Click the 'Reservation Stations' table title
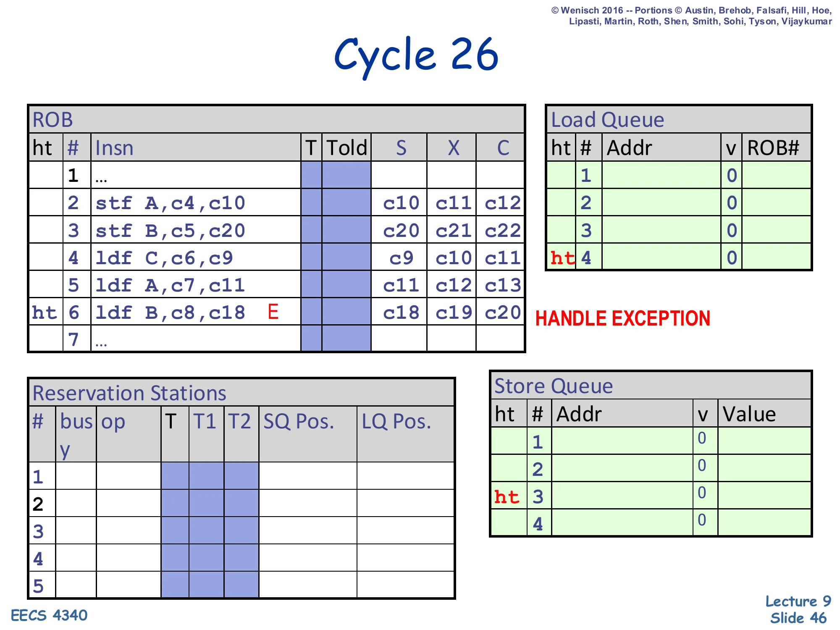840x630 pixels. pyautogui.click(x=129, y=393)
